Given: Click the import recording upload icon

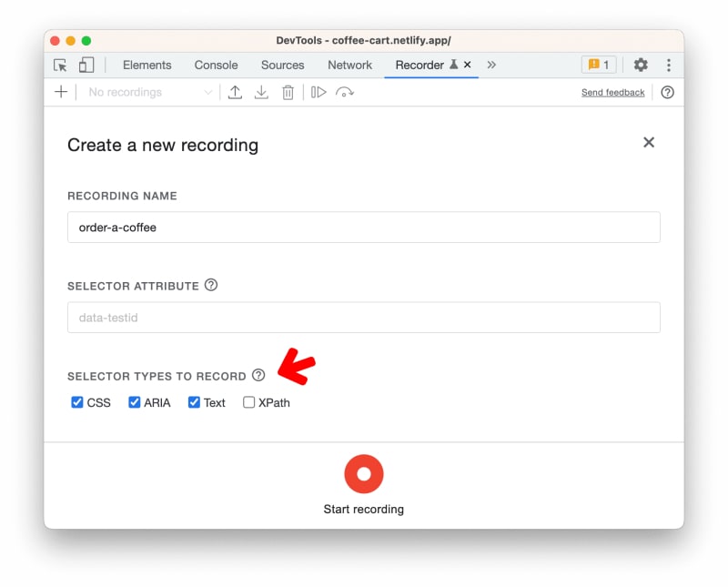Looking at the screenshot, I should pyautogui.click(x=235, y=92).
